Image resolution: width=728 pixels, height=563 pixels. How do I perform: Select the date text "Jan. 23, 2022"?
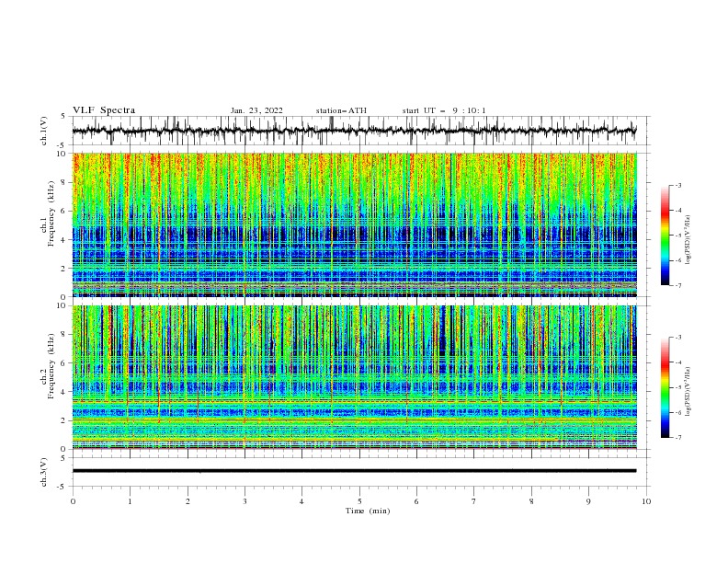(x=256, y=110)
